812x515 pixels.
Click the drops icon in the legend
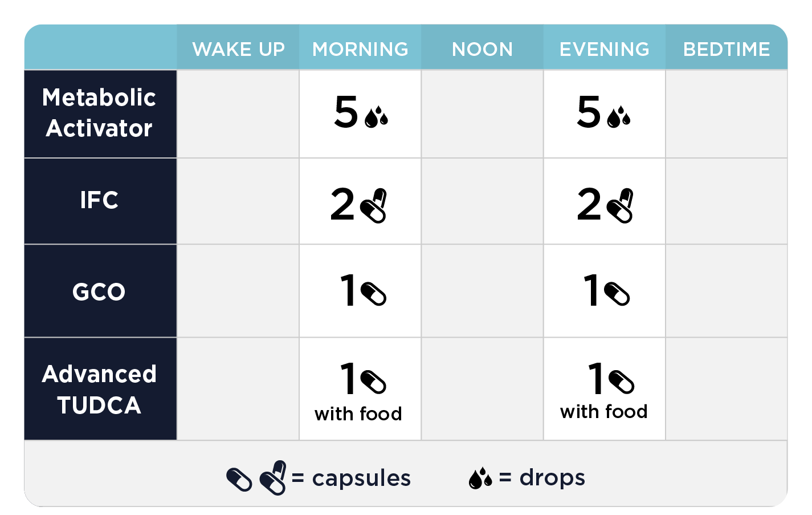pyautogui.click(x=480, y=478)
